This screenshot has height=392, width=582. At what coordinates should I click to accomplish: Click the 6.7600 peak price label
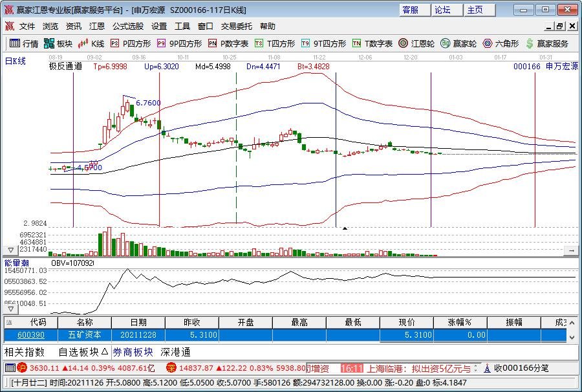[149, 103]
